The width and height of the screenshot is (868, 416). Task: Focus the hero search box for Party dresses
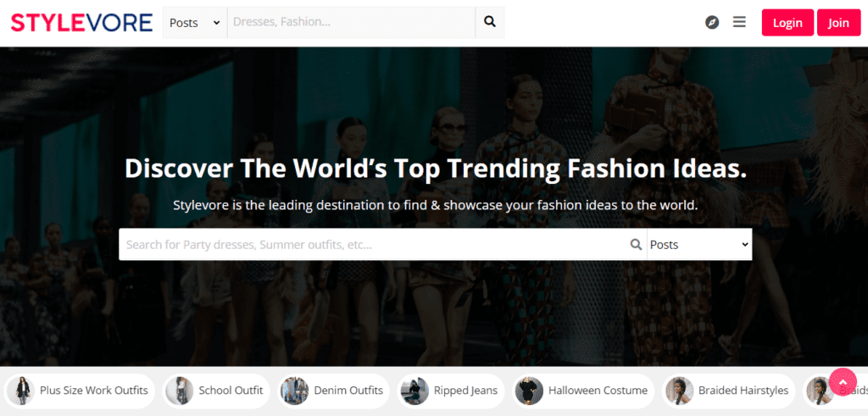[x=374, y=245]
